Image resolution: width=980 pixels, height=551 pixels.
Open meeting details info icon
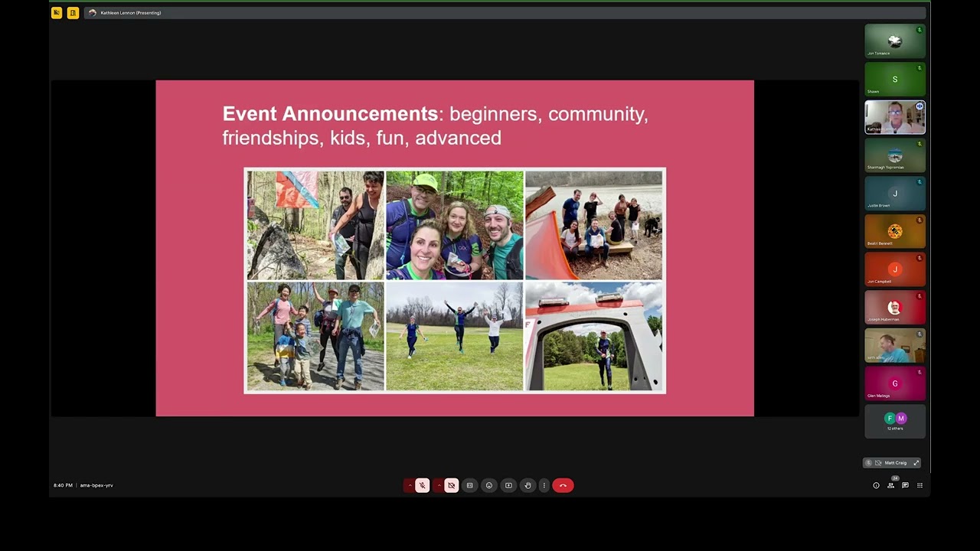coord(876,485)
